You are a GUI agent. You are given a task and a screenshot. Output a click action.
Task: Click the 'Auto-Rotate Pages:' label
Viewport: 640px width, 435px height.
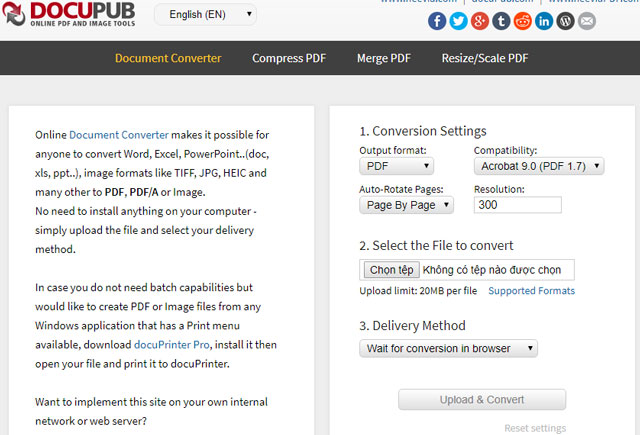[x=401, y=189]
